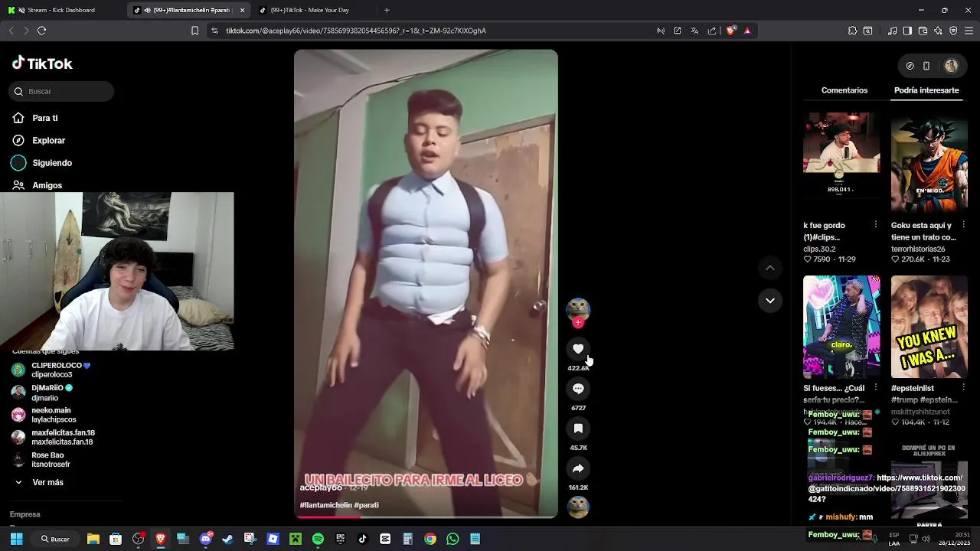Screen dimensions: 980x551
Task: Open the Windows Start menu
Action: 16,539
